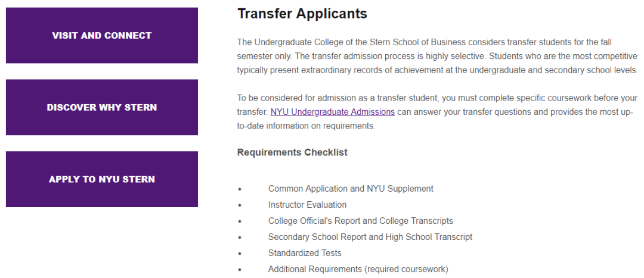Screen dimensions: 644x278
Task: Click Secondary School Report and High School Transcript
Action: pos(370,237)
